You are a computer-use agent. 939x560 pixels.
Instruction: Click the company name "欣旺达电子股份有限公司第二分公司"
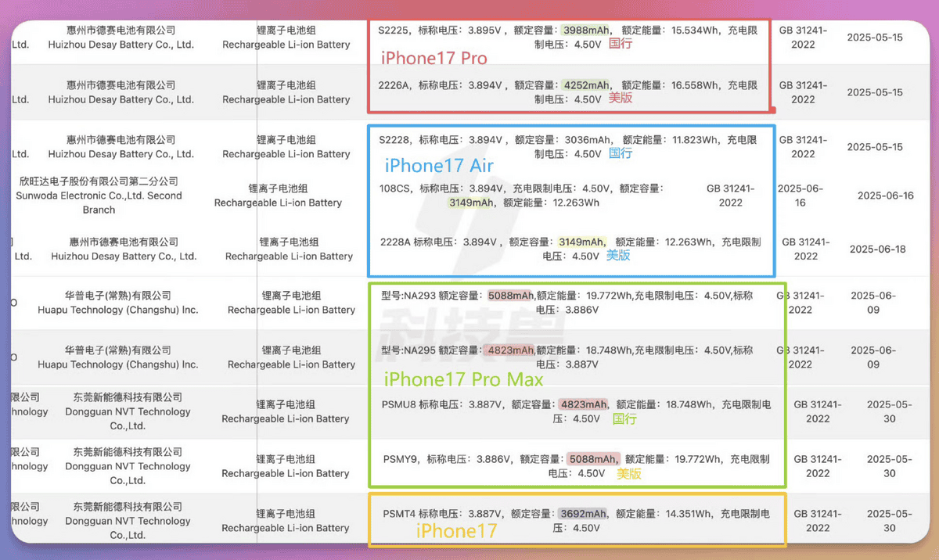coord(99,181)
